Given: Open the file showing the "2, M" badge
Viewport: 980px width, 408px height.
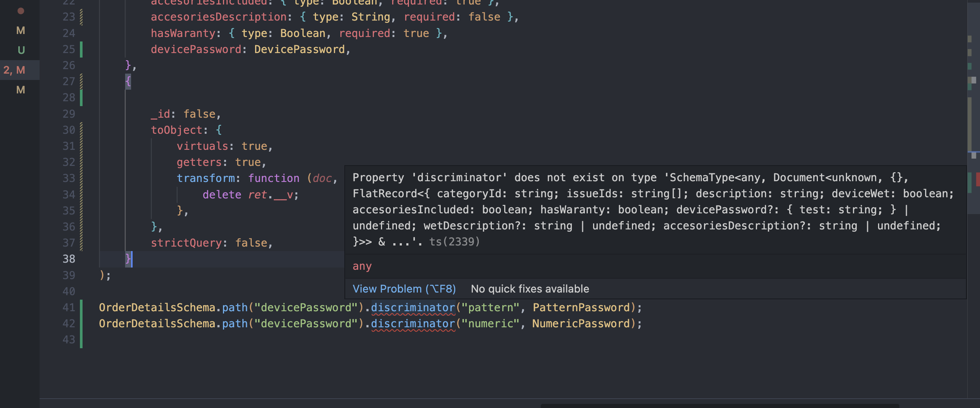Looking at the screenshot, I should coord(15,70).
